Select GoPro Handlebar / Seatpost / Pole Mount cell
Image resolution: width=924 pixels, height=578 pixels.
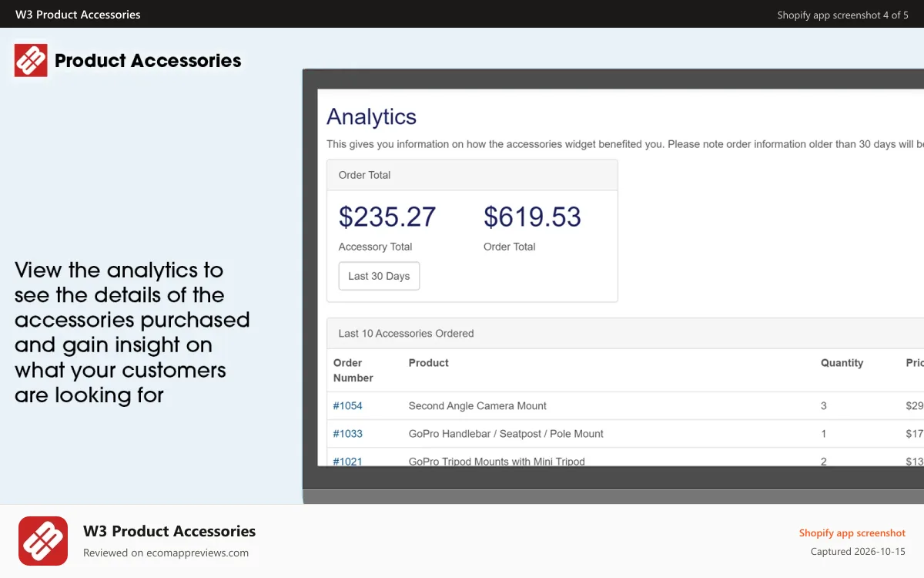[506, 433]
